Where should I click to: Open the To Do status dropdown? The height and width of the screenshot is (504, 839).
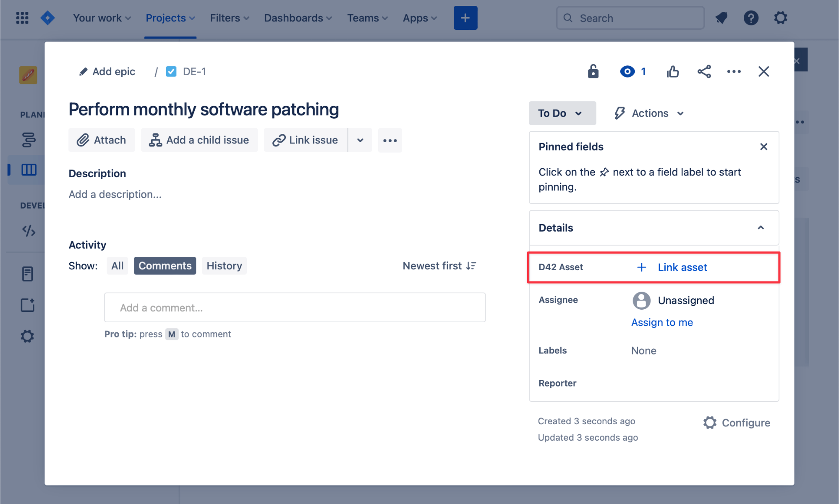(562, 113)
